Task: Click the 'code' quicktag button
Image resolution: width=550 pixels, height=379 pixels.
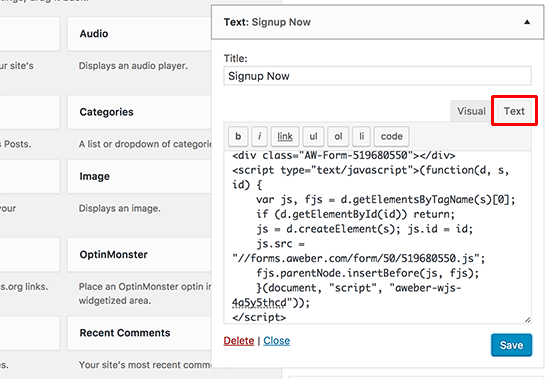Action: [x=391, y=136]
